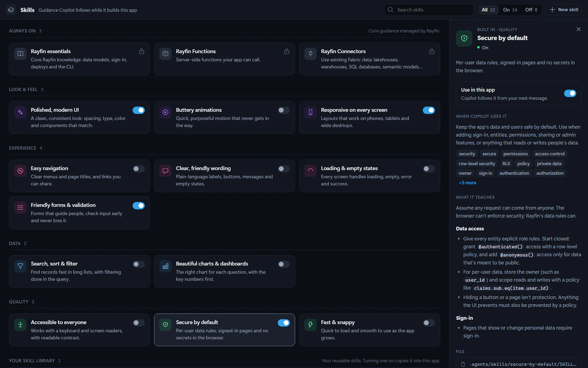Click the Search, sort & filter funnel icon
588x368 pixels.
pos(20,266)
